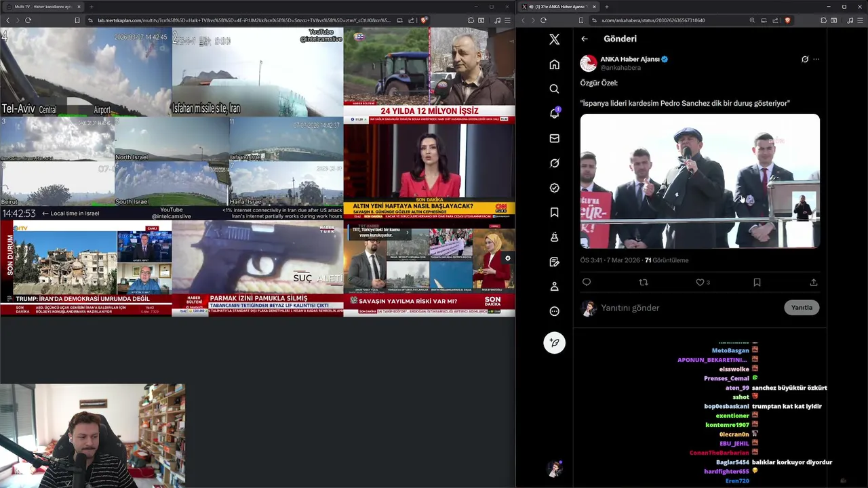Open Grok from the X sidebar
Image resolution: width=868 pixels, height=488 pixels.
click(554, 163)
